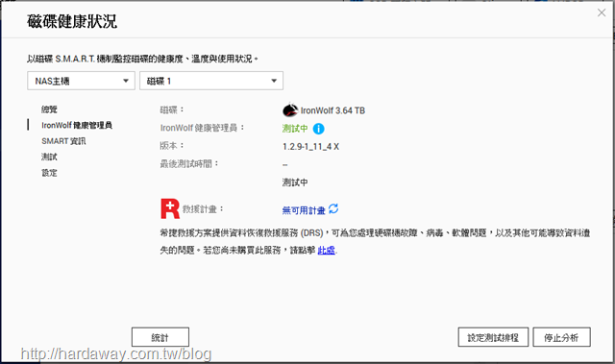Click the version text 1.2.9-1_11_4 X

[x=310, y=147]
